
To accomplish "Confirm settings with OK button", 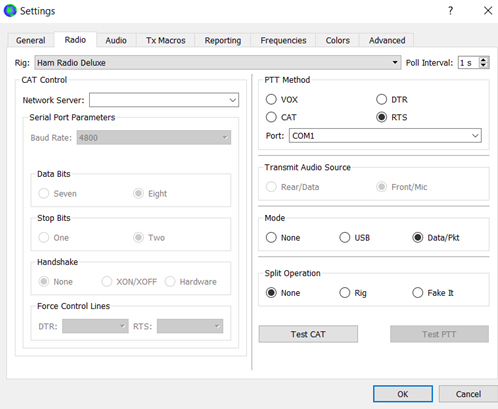I will [403, 394].
